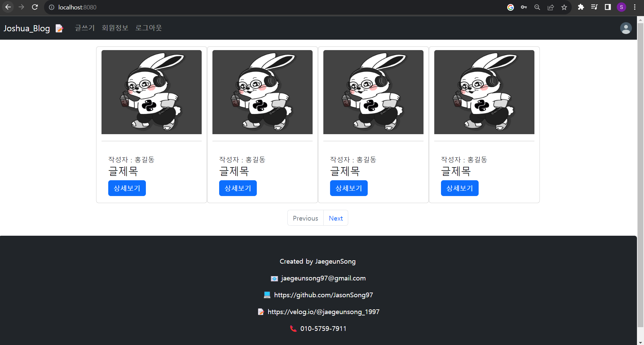The height and width of the screenshot is (345, 644).
Task: Click jaegeunsong97@gmail.com in footer
Action: [x=323, y=278]
